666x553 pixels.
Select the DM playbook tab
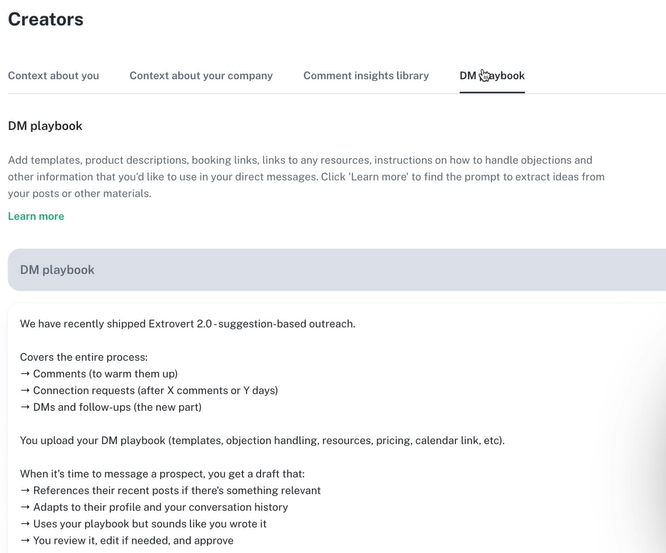click(x=492, y=76)
